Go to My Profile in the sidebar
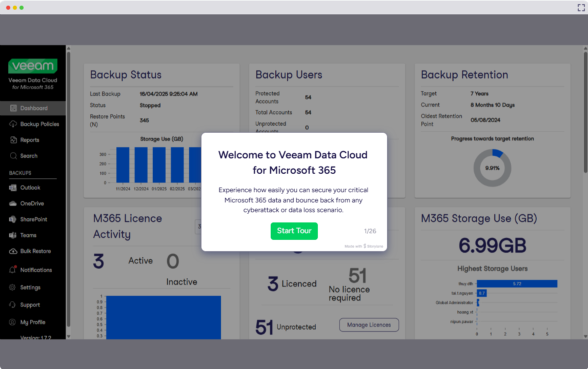This screenshot has width=588, height=369. coord(33,322)
